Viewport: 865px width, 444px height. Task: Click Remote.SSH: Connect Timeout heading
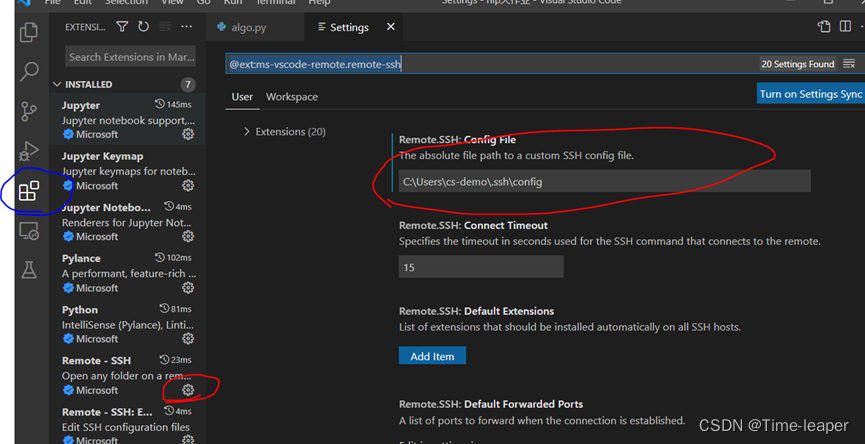point(473,226)
